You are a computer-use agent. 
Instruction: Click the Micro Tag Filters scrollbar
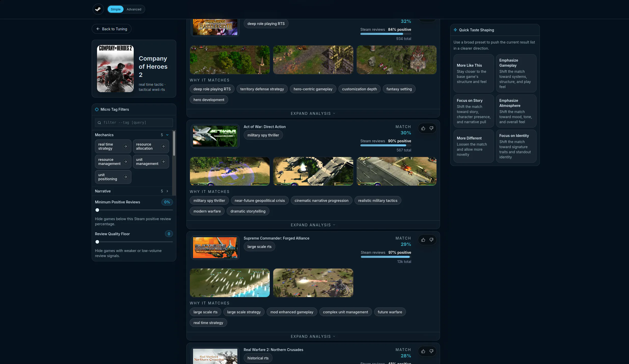174,143
